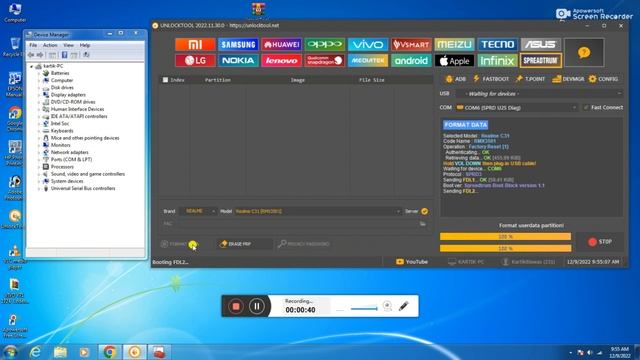Click the STOP button
The image size is (640, 360).
[x=600, y=242]
